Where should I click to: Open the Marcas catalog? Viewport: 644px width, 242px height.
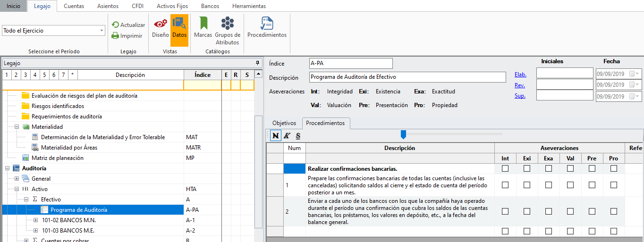pyautogui.click(x=203, y=24)
